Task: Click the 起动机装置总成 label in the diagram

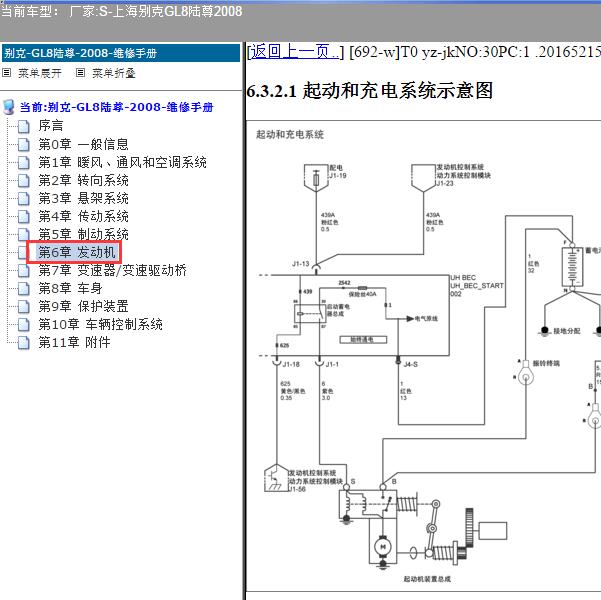Action: coord(427,579)
